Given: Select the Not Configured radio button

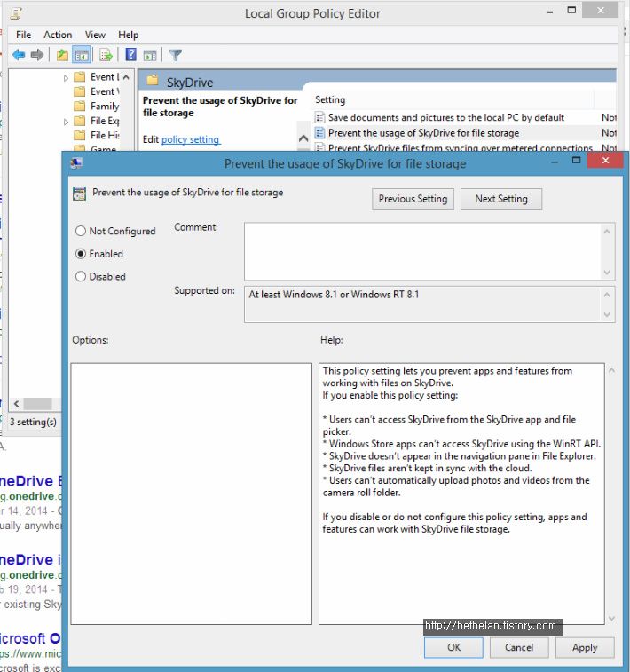Looking at the screenshot, I should [81, 231].
